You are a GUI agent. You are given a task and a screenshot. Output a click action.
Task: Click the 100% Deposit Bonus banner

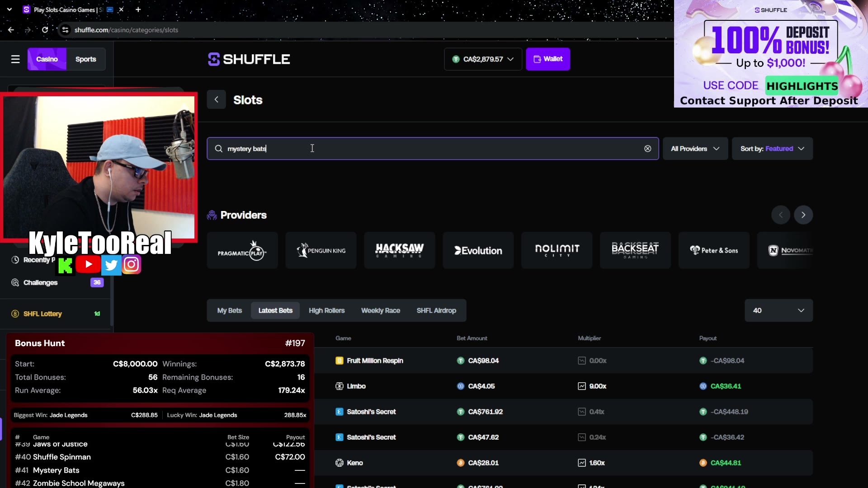(771, 54)
